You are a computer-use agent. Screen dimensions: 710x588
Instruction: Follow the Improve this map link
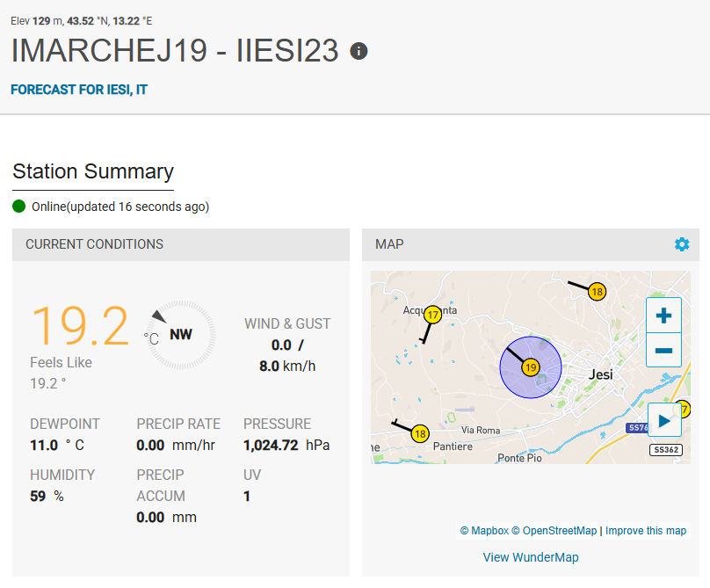point(646,531)
